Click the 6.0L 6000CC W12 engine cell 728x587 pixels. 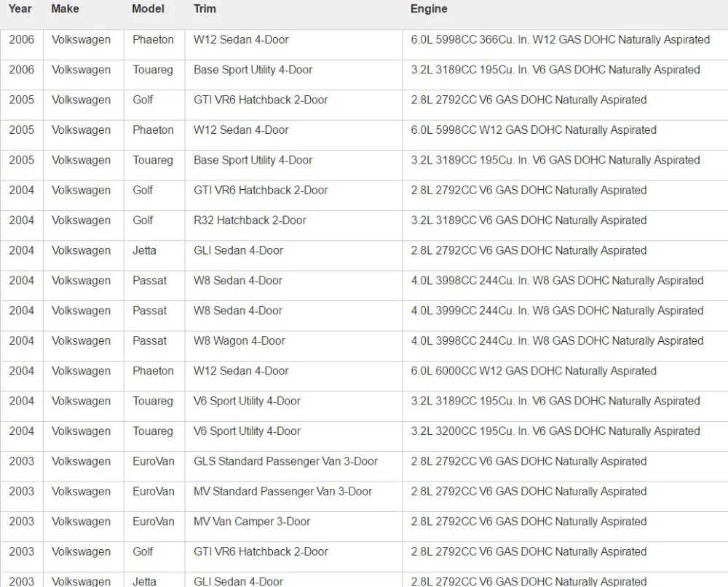coord(534,371)
